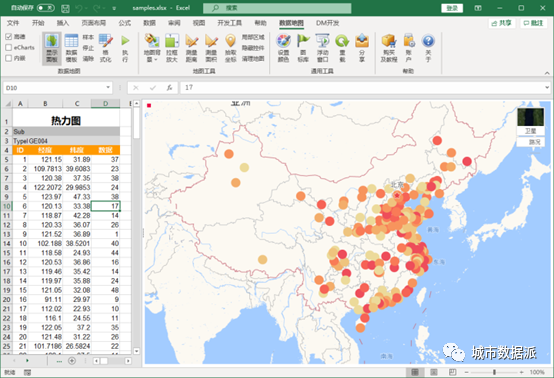Click the 清理地图 text button
Viewport: 554px width, 378px height.
253,59
